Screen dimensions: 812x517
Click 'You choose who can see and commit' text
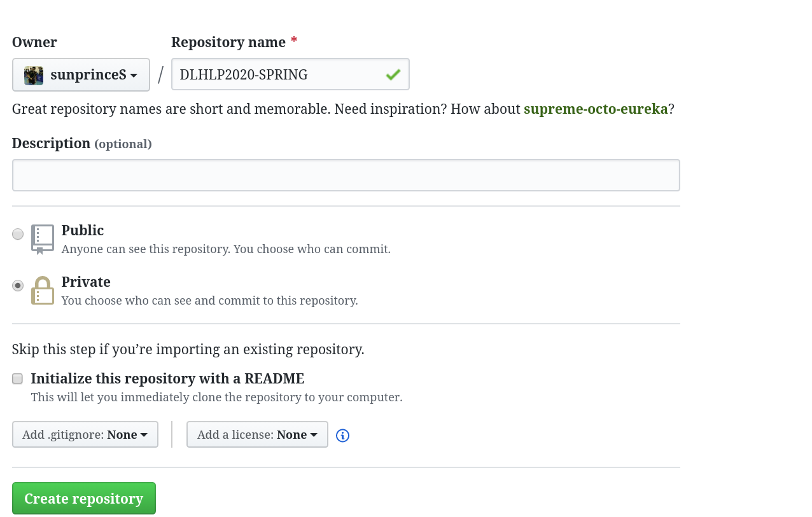[x=209, y=300]
